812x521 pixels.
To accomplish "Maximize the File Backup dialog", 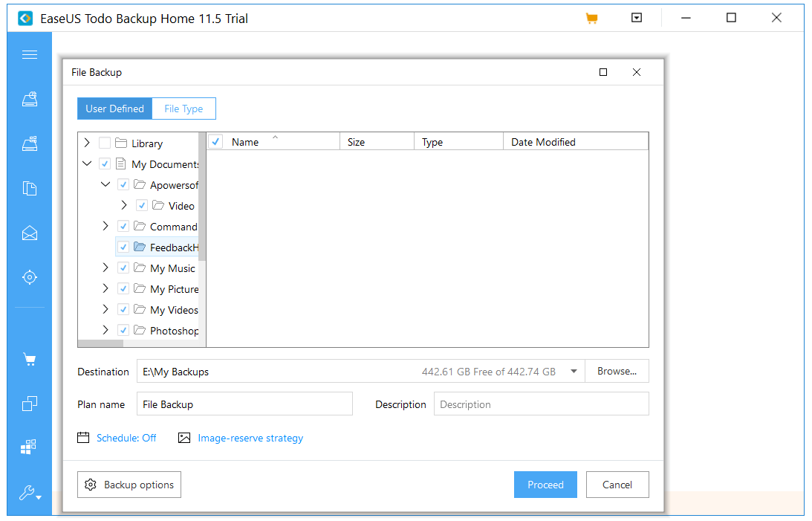I will pyautogui.click(x=602, y=72).
